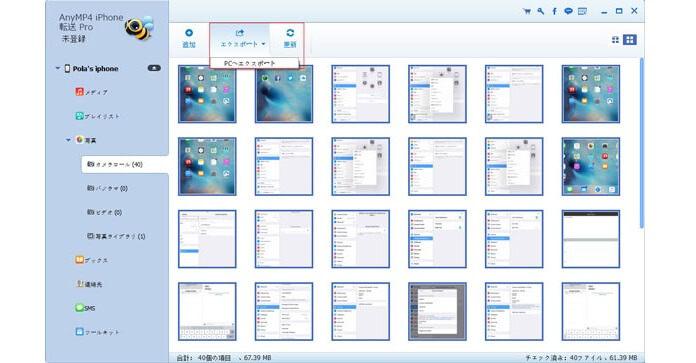Open the エクスポート dropdown arrow
This screenshot has width=696, height=363.
coord(264,44)
